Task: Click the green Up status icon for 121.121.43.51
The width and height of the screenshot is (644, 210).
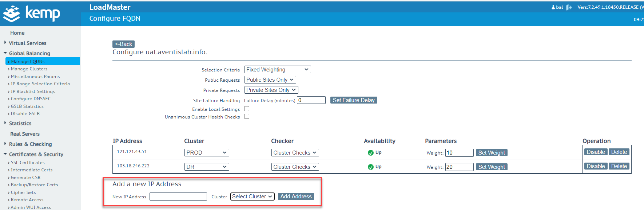Action: (370, 153)
